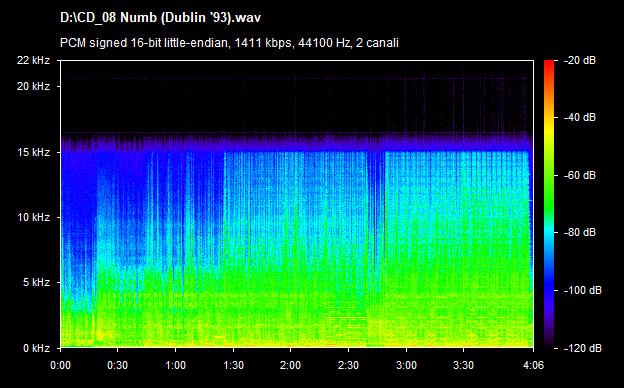This screenshot has height=388, width=624.
Task: Click the 2:30 time marker
Action: 348,365
